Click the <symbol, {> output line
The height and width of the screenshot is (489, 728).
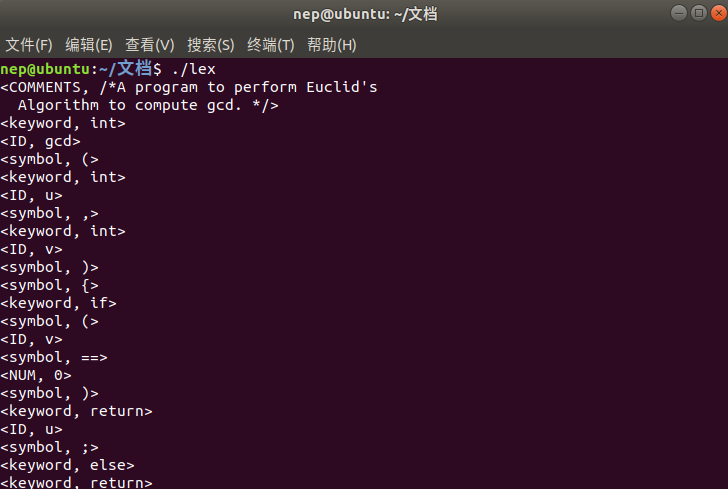(49, 285)
